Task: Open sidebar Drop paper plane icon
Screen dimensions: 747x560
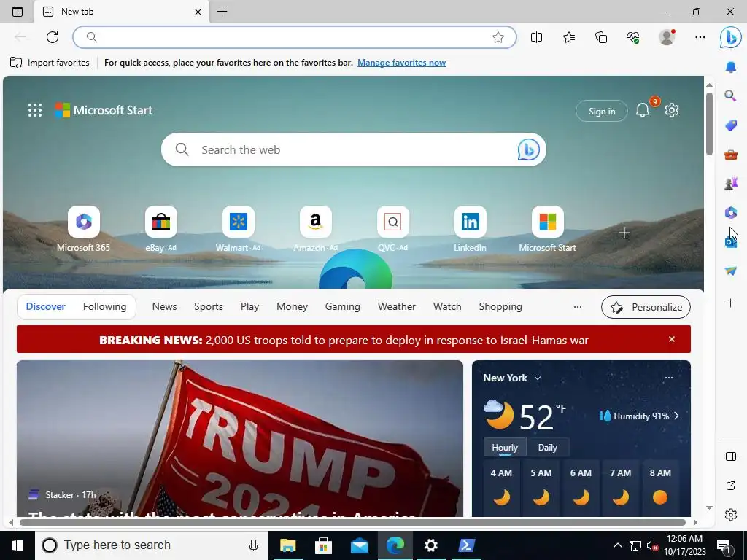Action: coord(731,271)
